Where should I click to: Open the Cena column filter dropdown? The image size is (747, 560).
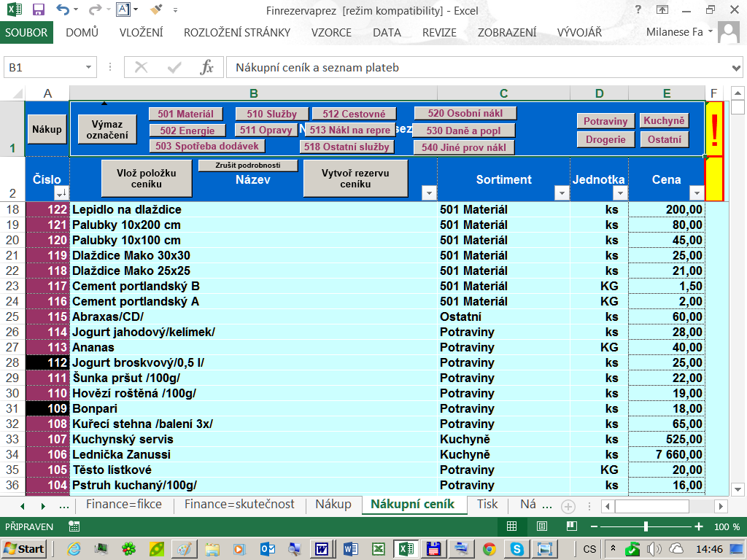tap(696, 193)
